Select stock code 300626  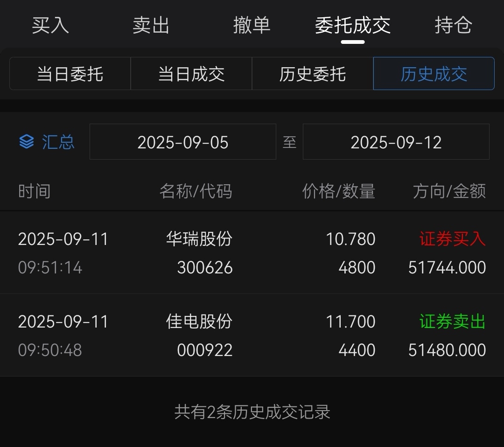click(x=205, y=267)
